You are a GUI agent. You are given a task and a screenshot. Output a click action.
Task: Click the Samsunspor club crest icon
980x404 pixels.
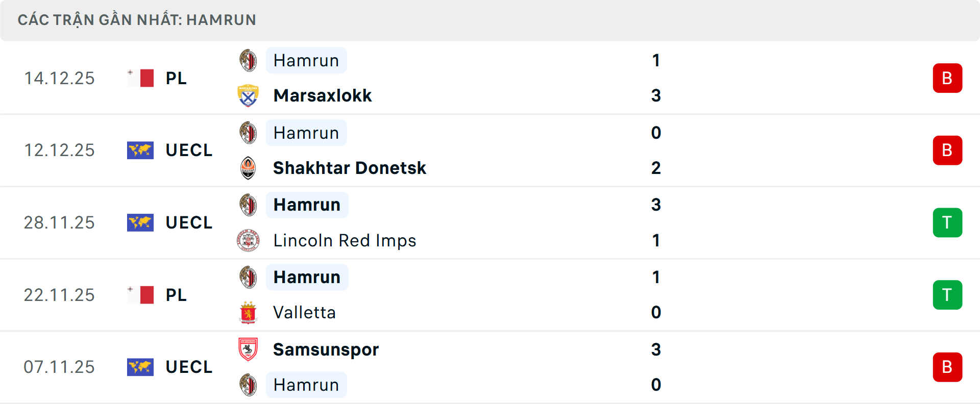point(248,349)
